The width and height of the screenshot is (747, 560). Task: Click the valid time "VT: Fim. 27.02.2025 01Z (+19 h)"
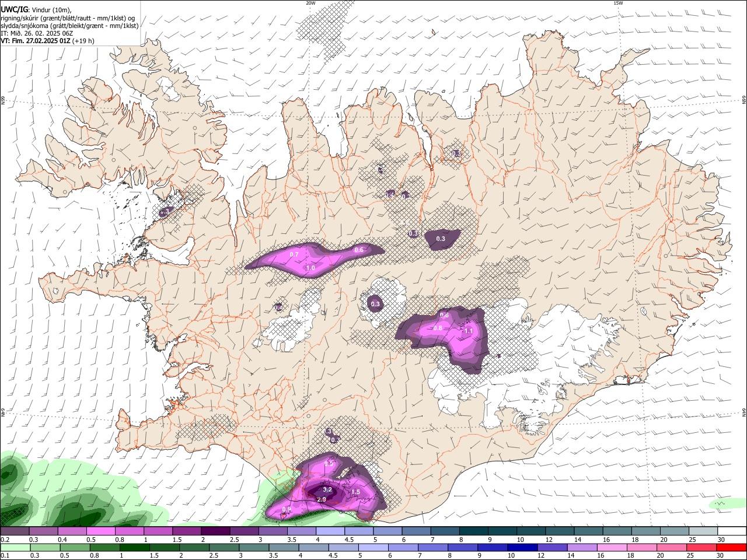(x=47, y=41)
